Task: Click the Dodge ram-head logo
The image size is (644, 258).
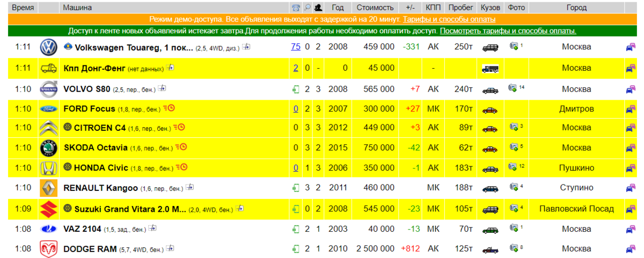Action: (48, 249)
